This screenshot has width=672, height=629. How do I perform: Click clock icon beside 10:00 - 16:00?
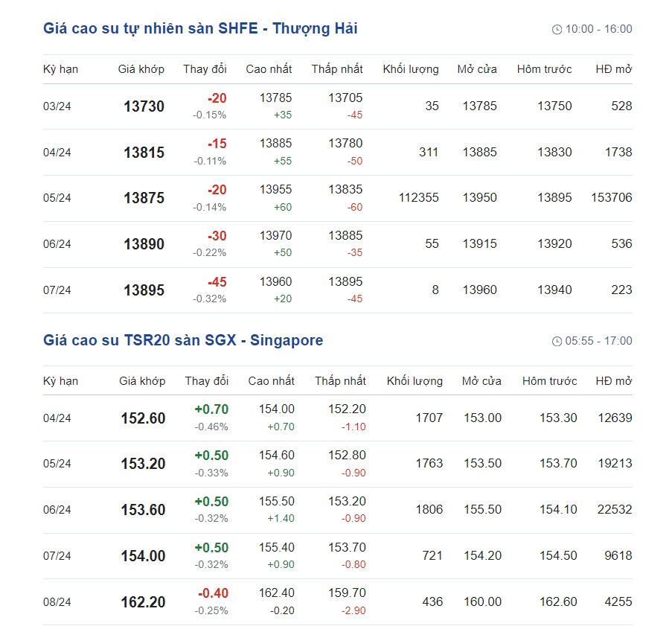click(557, 29)
